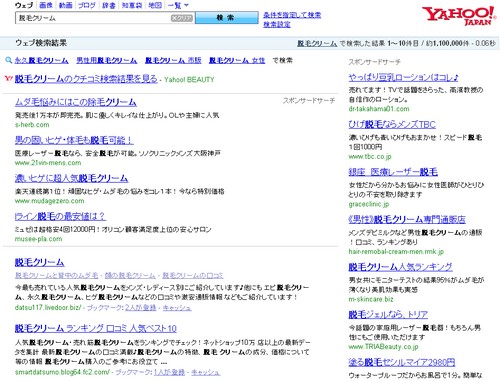Open キャッシュ link for smartdatsumo.blog64.fc2.com result
Viewport: 500px width, 381px height.
coord(206,372)
